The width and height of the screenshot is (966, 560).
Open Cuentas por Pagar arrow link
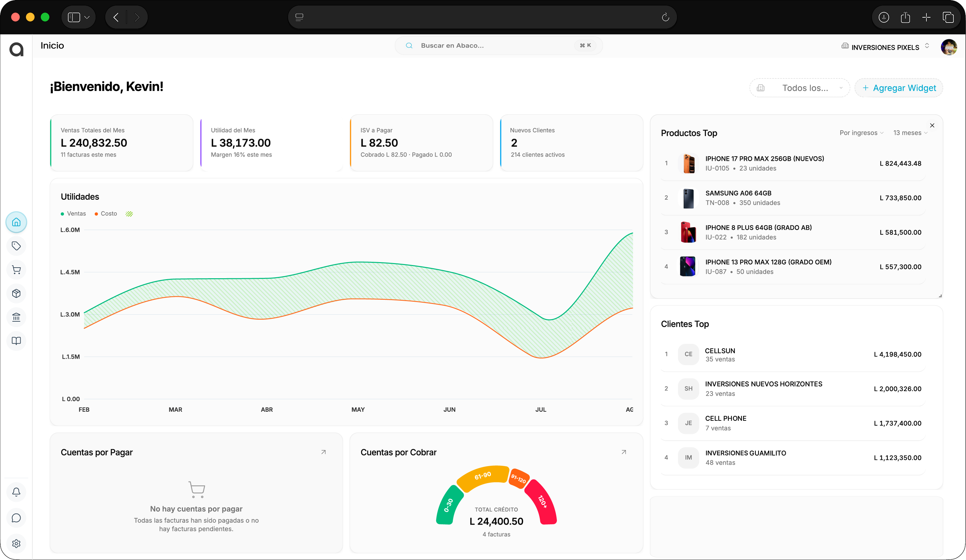coord(324,452)
